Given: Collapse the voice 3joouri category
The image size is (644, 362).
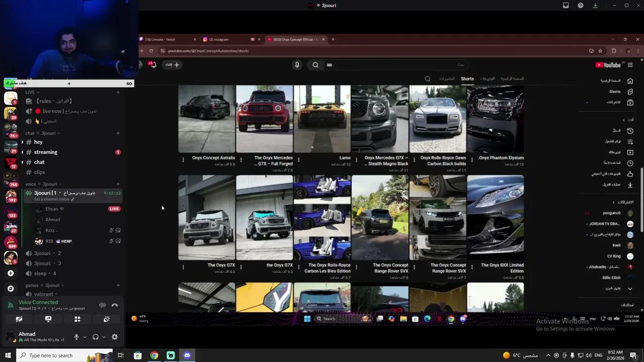Looking at the screenshot, I should 43,184.
